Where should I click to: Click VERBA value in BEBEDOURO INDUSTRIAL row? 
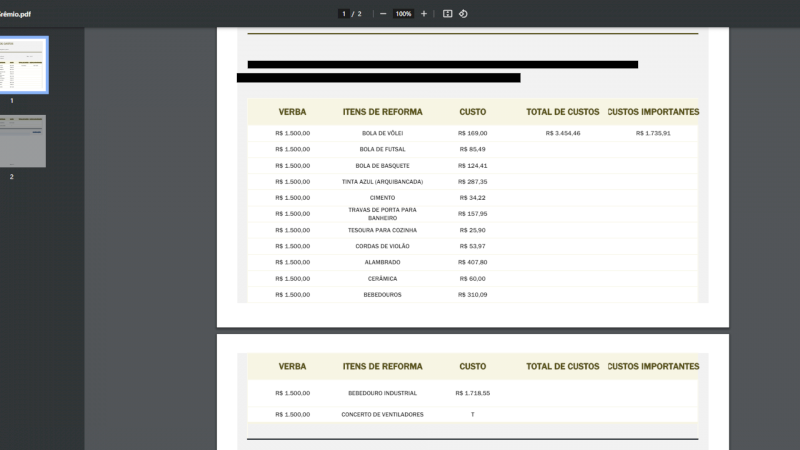292,393
